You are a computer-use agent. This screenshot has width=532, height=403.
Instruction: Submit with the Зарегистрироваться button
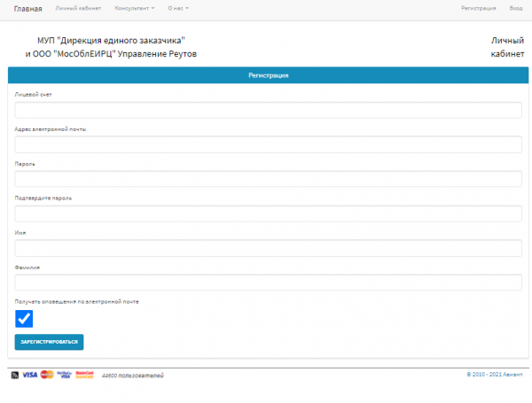(49, 342)
